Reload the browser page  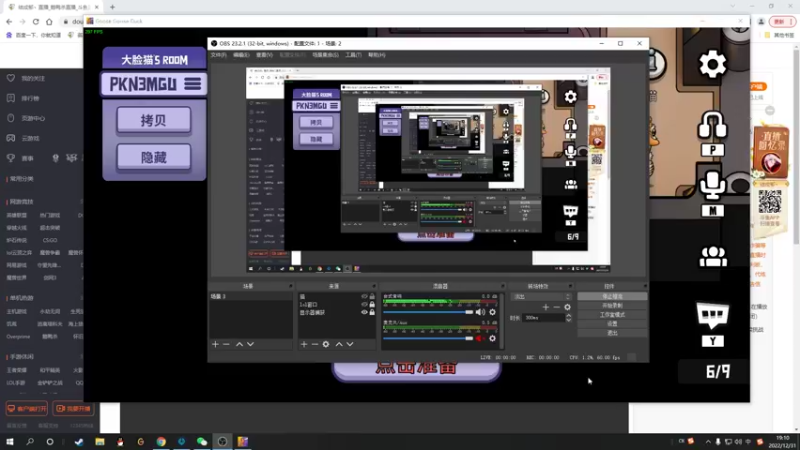coord(36,21)
